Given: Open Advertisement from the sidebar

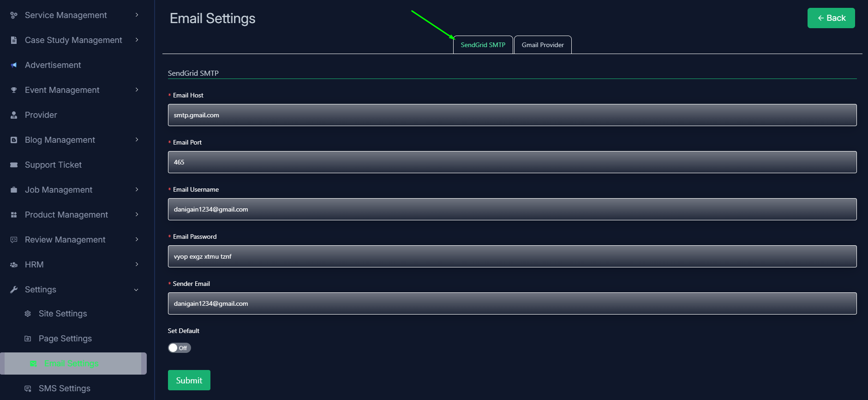Looking at the screenshot, I should pyautogui.click(x=53, y=65).
